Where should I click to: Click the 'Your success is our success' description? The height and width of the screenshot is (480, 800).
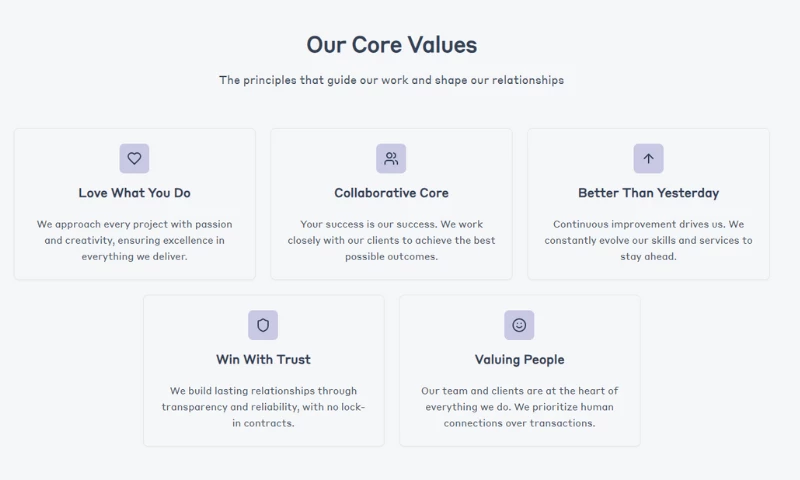point(391,240)
